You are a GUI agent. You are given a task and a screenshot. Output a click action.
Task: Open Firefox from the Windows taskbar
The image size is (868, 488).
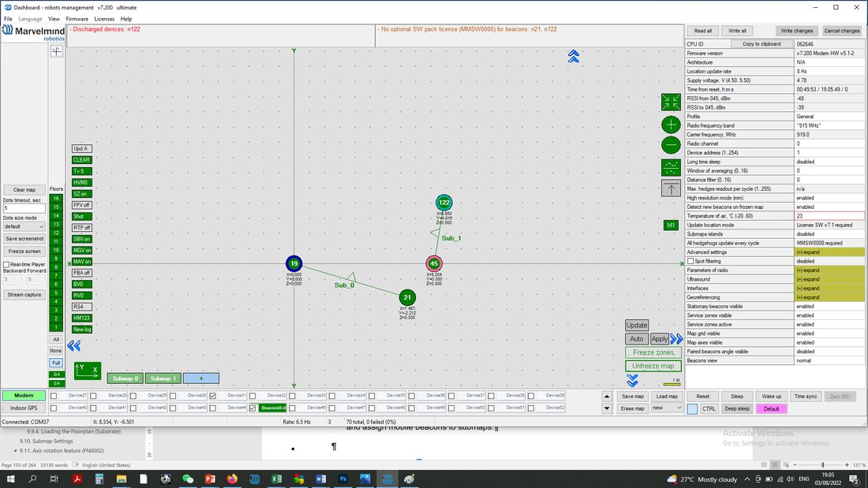tap(232, 479)
